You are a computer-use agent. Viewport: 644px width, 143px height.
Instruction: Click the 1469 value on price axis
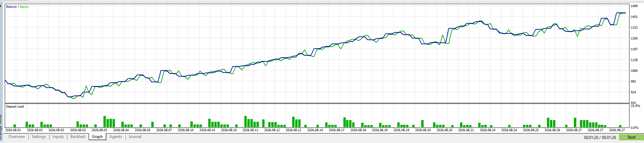[634, 6]
